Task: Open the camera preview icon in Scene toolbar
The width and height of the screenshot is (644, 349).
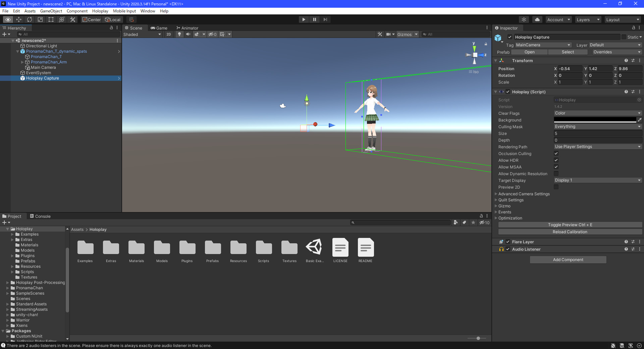Action: tap(388, 34)
